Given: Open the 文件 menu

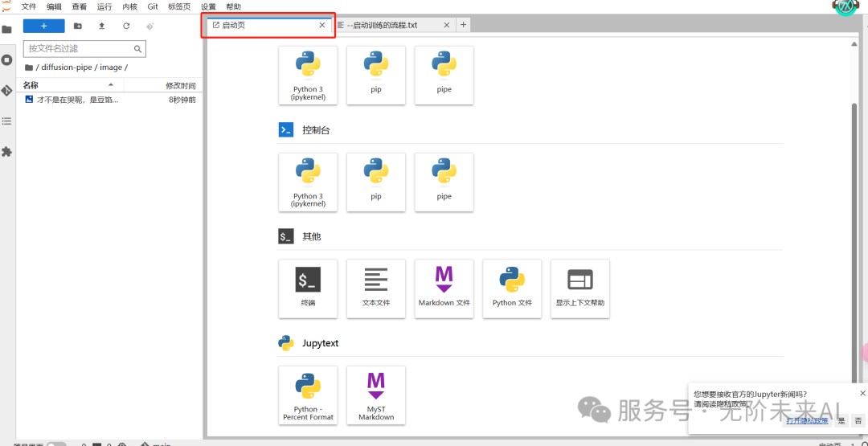Looking at the screenshot, I should 29,6.
